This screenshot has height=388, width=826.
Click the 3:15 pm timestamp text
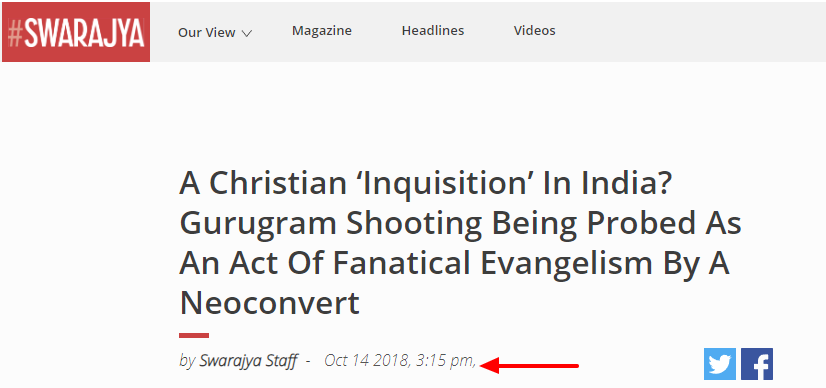446,361
